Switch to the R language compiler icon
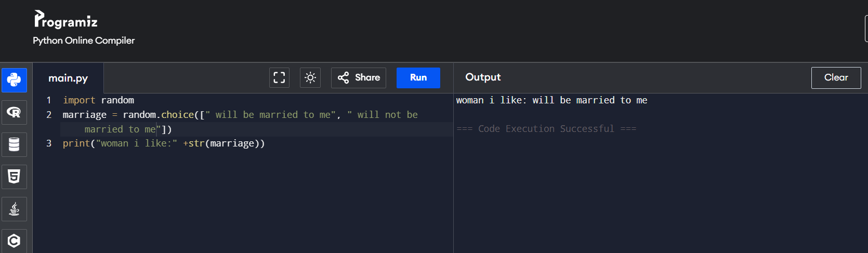Viewport: 868px width, 253px height. pyautogui.click(x=14, y=112)
